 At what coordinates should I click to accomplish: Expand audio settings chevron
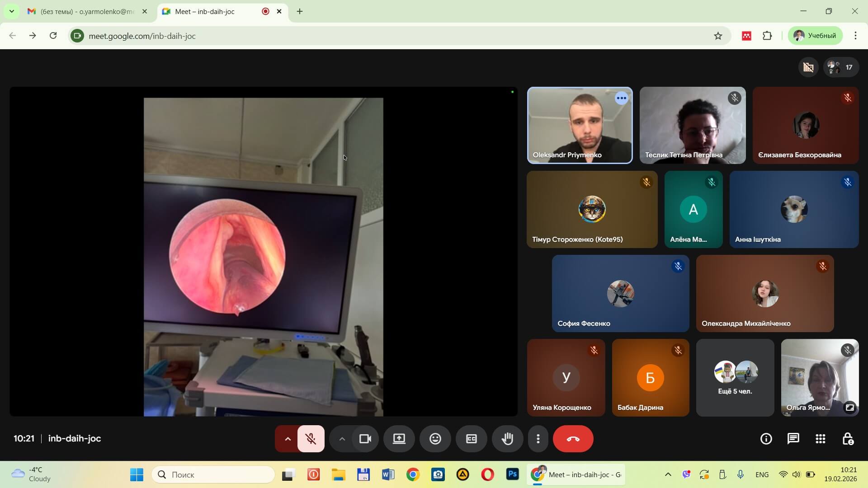[288, 439]
